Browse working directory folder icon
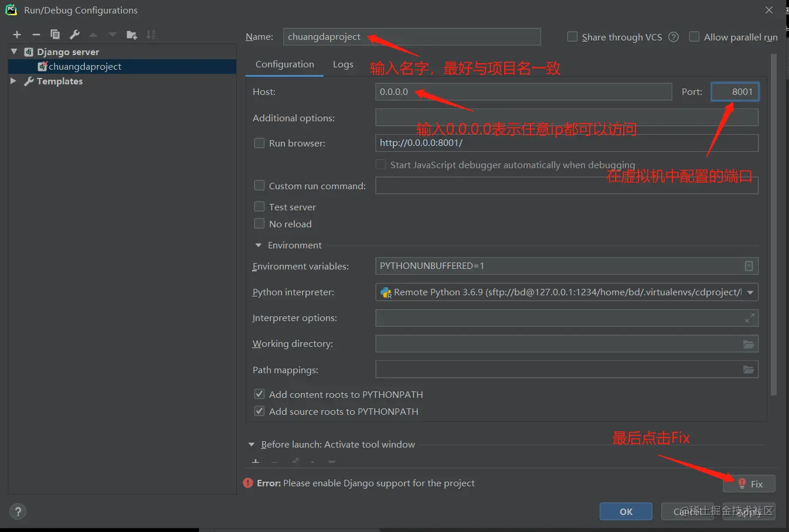 click(x=749, y=344)
